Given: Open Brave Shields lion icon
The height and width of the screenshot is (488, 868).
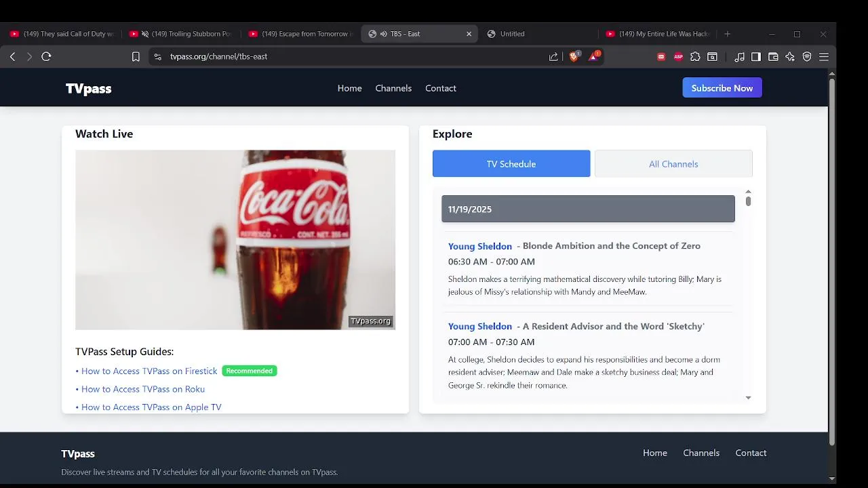Looking at the screenshot, I should click(574, 57).
